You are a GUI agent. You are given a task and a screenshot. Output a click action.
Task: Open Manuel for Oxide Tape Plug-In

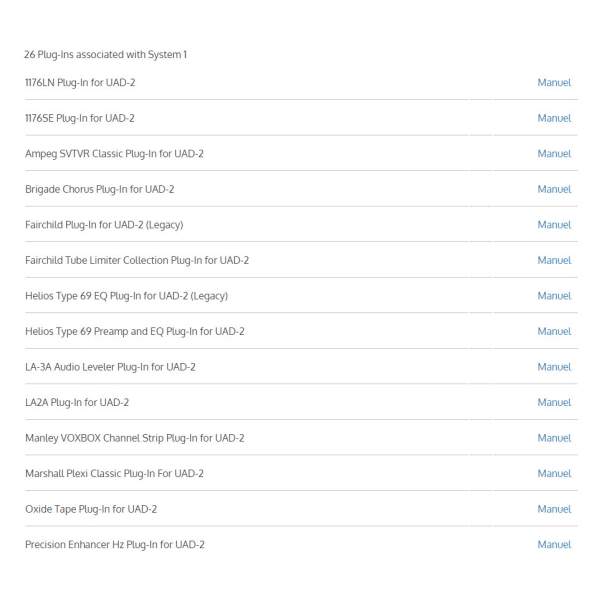click(554, 509)
